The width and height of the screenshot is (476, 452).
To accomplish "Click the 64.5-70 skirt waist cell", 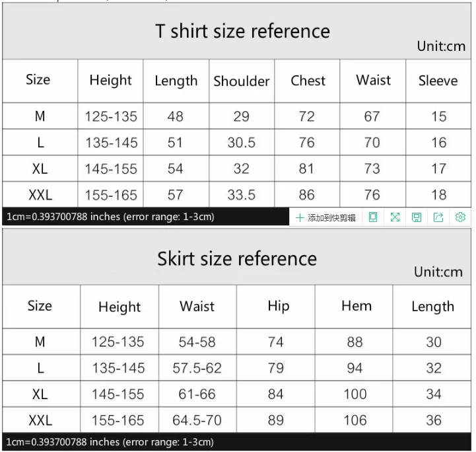I will 197,420.
